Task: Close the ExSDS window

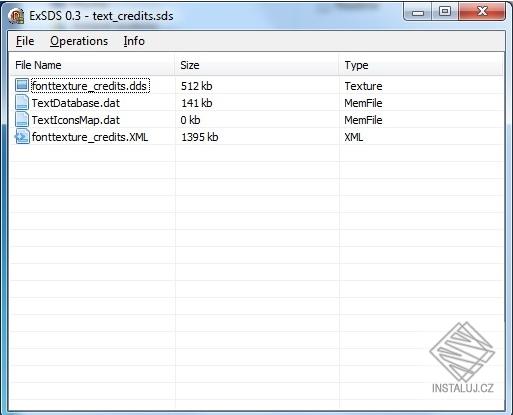Action: (482, 12)
